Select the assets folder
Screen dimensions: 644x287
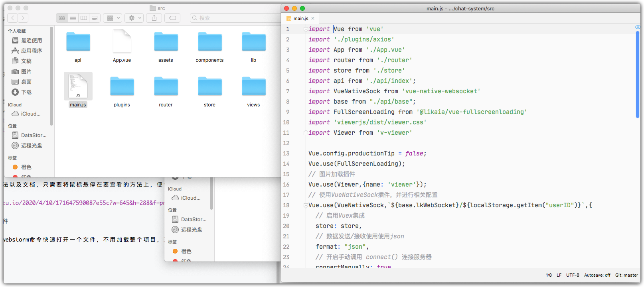point(166,47)
